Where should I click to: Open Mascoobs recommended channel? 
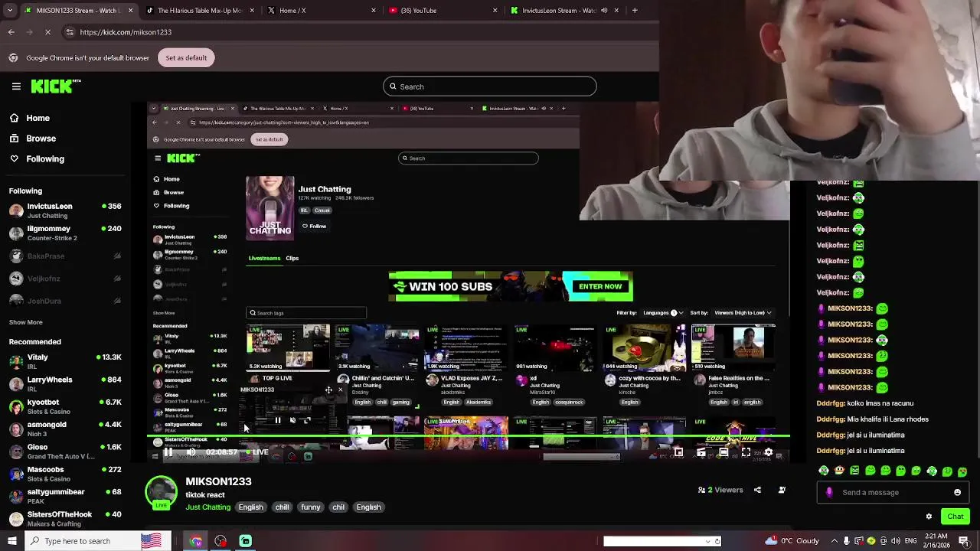[65, 474]
